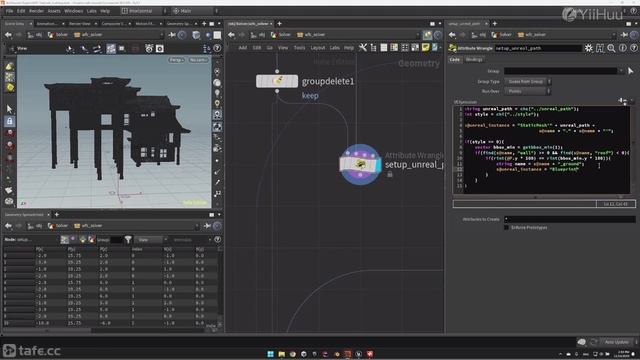The width and height of the screenshot is (640, 360).
Task: Toggle points display in geometry spreadsheet
Action: click(64, 240)
